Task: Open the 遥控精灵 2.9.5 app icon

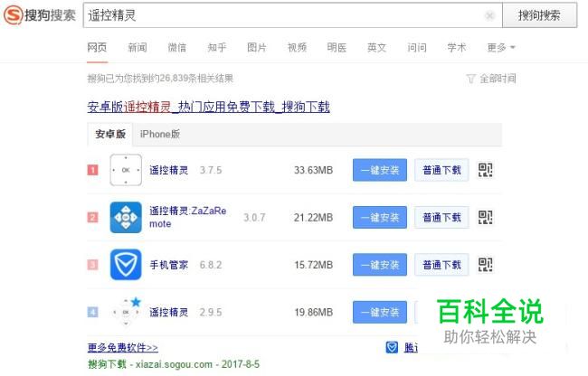Action: (x=127, y=312)
